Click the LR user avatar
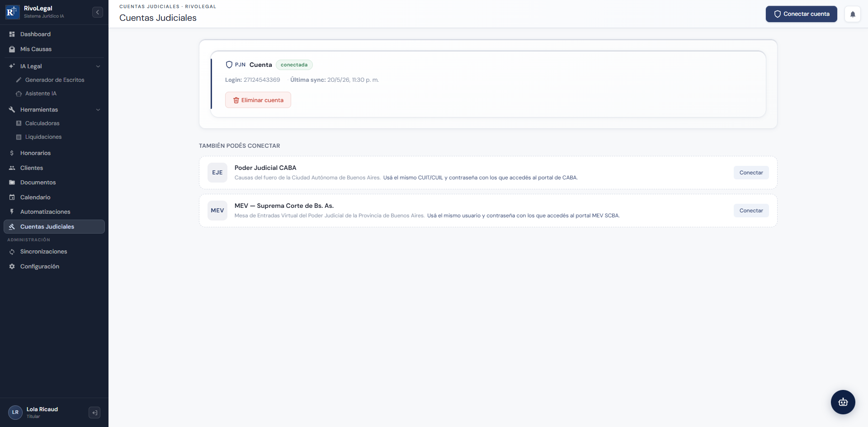Screen dimensions: 868x427 [x=15, y=413]
